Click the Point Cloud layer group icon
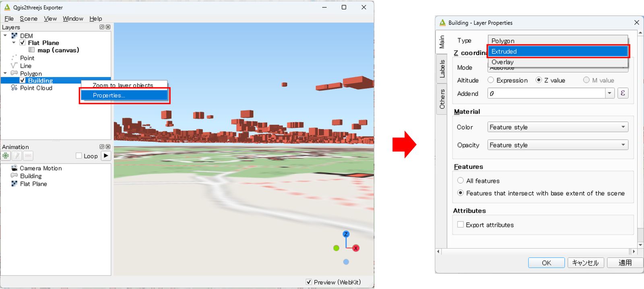 pos(14,87)
